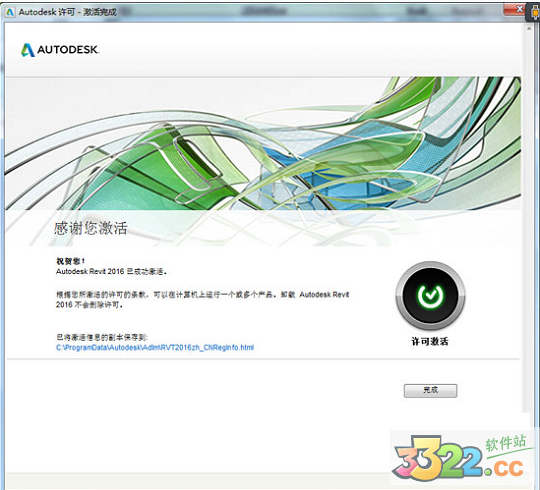The width and height of the screenshot is (540, 490).
Task: Click the Autodesk Revit 2016 activated message
Action: coord(112,271)
